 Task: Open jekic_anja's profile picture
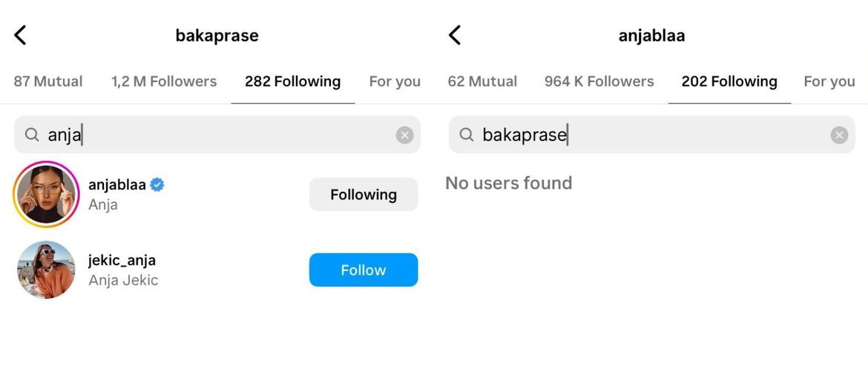point(46,270)
